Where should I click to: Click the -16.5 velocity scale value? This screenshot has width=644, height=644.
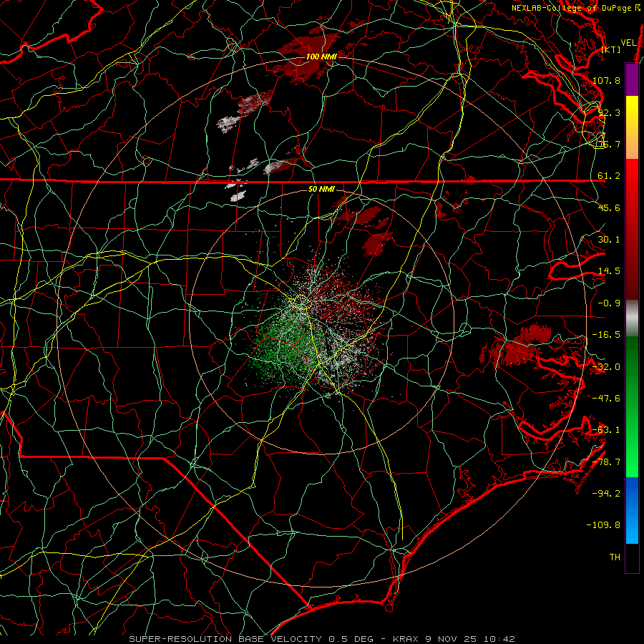(606, 335)
